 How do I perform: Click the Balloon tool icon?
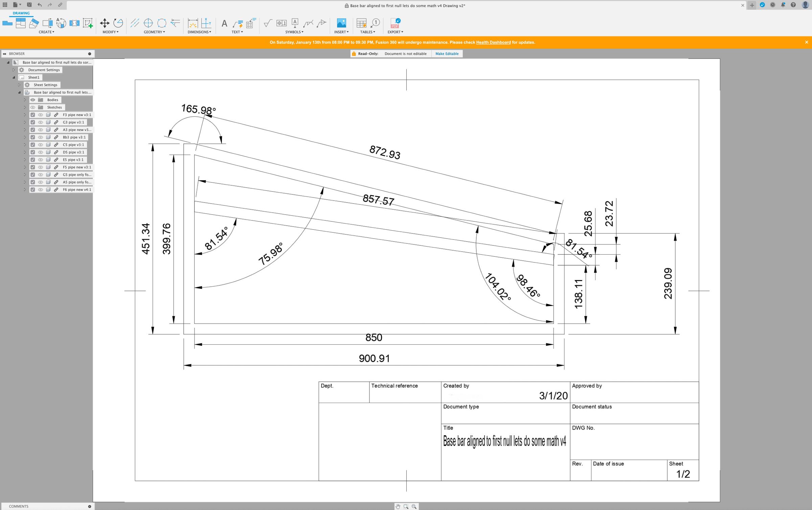coord(375,23)
